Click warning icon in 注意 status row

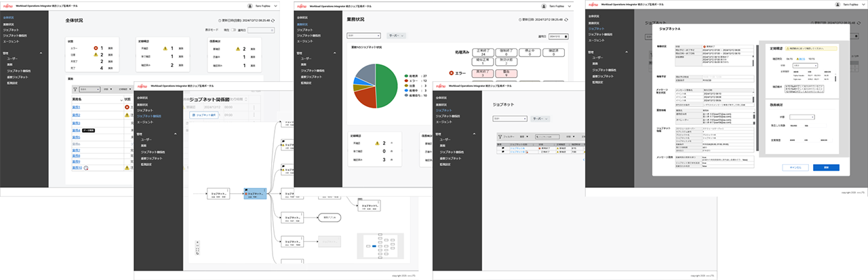(x=96, y=55)
